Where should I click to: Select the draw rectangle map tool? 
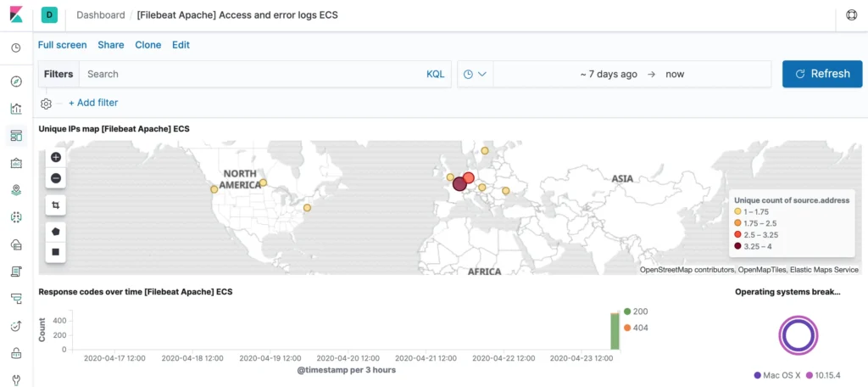(55, 252)
